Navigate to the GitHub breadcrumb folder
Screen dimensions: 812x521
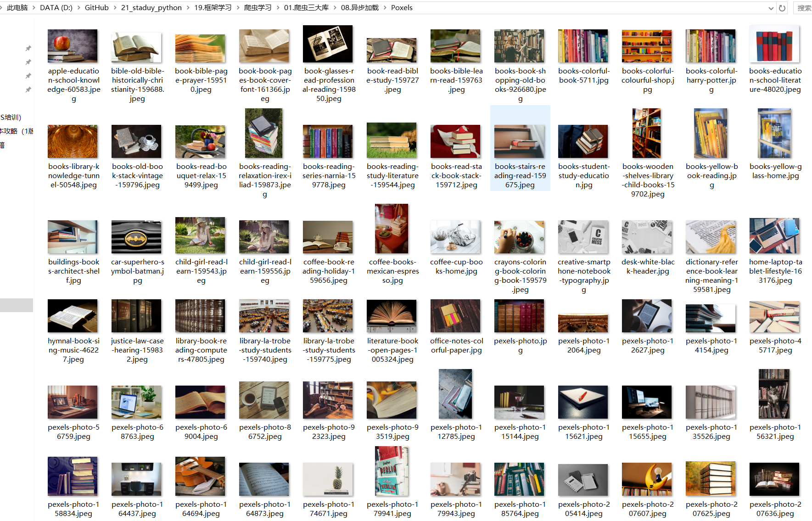(x=96, y=8)
